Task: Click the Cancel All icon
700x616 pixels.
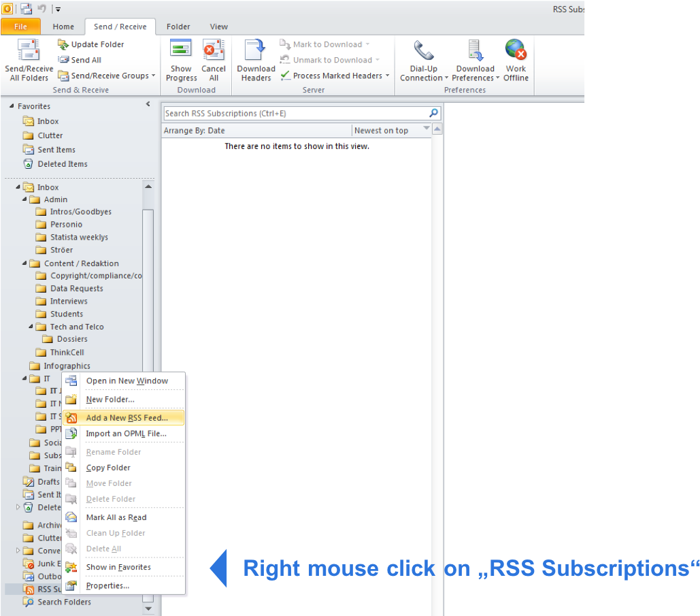Action: click(214, 51)
